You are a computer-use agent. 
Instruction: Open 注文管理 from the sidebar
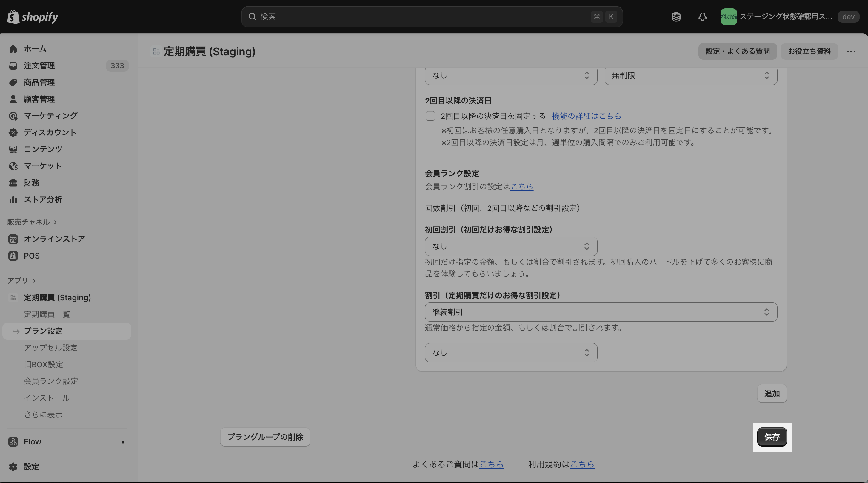[x=39, y=66]
